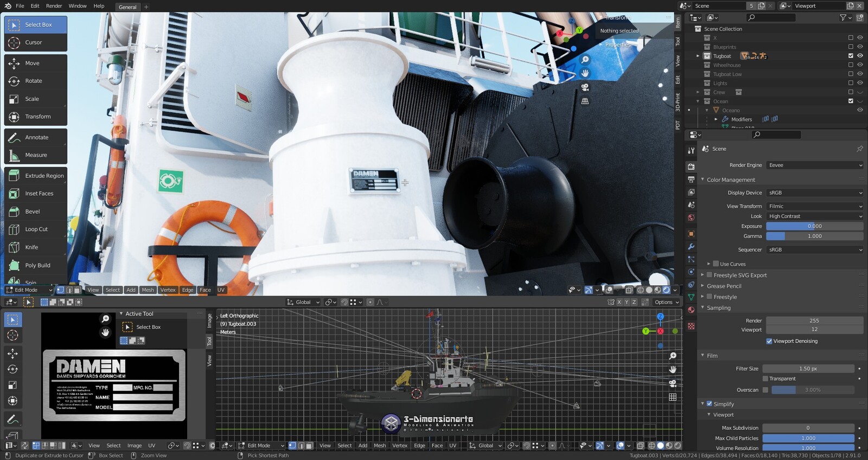Select the Bevel tool
Image resolution: width=868 pixels, height=460 pixels.
click(x=36, y=212)
